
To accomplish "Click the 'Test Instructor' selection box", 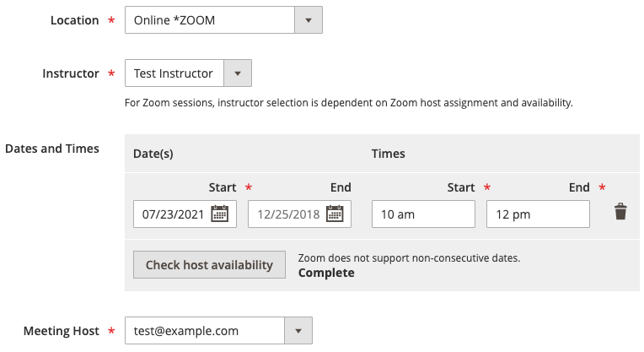I will coord(174,73).
